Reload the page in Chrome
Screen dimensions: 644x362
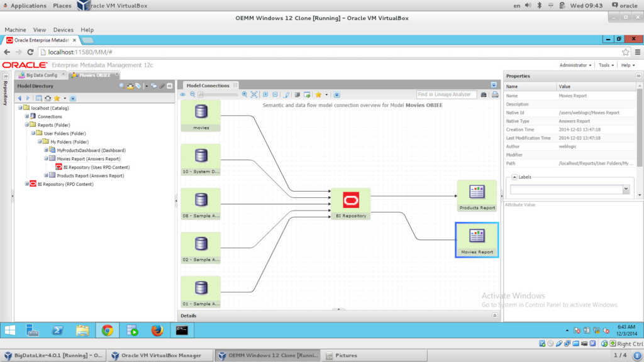tap(30, 52)
